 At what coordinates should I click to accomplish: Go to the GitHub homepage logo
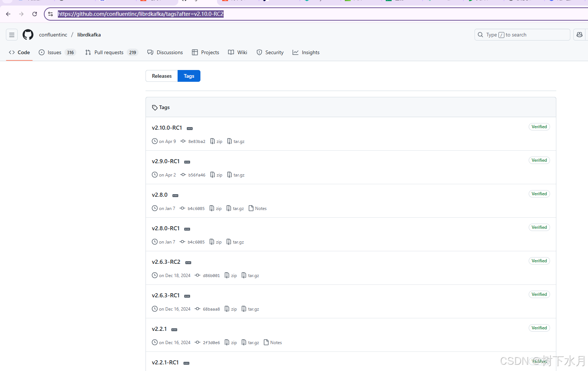coord(28,35)
